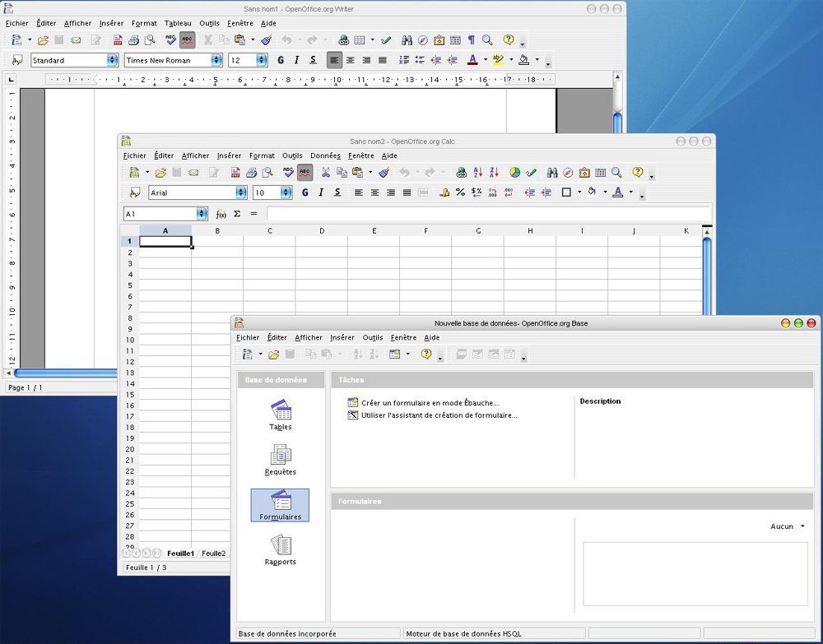
Task: Click Find & Replace binoculars in Writer
Action: click(x=407, y=39)
